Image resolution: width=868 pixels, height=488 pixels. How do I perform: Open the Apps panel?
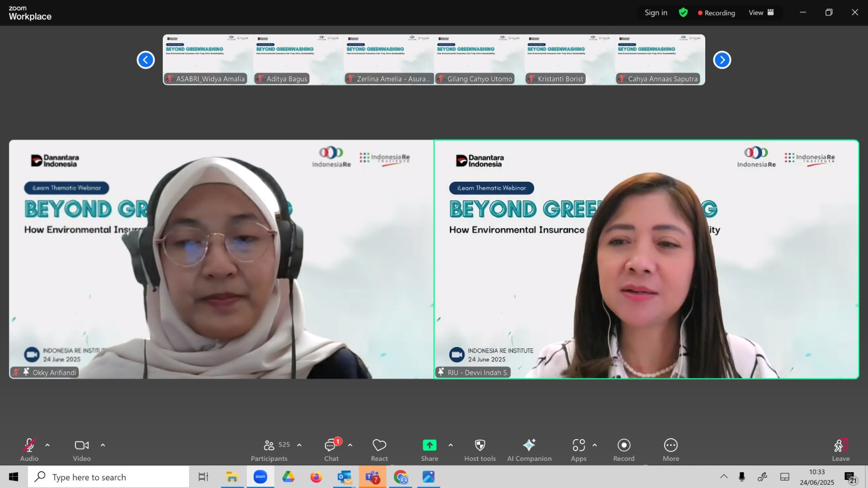(x=578, y=450)
